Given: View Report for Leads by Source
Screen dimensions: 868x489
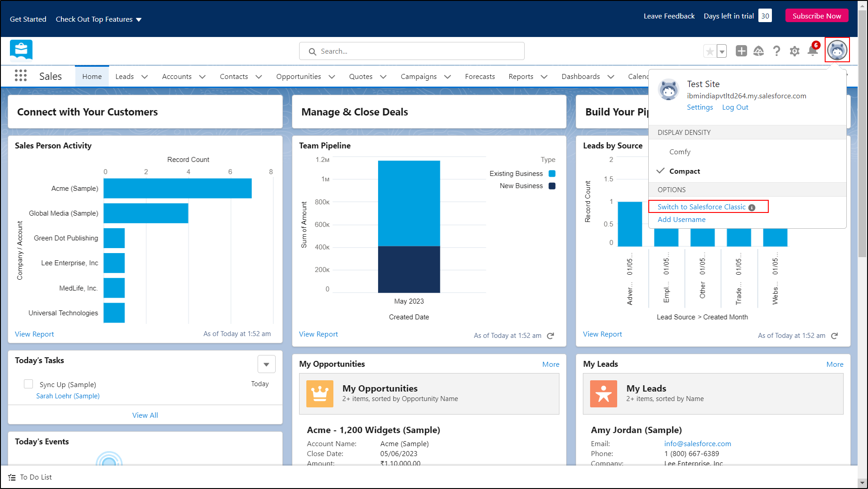Looking at the screenshot, I should click(602, 334).
